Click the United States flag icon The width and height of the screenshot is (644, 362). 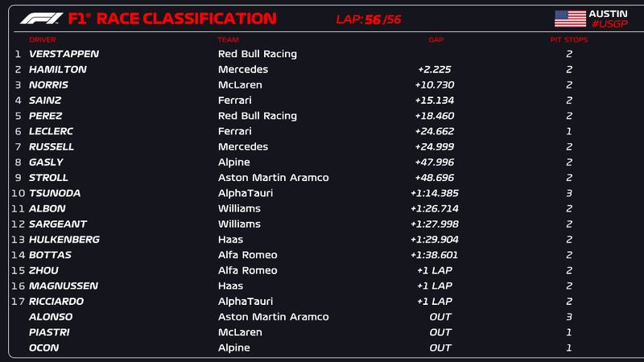coord(570,18)
